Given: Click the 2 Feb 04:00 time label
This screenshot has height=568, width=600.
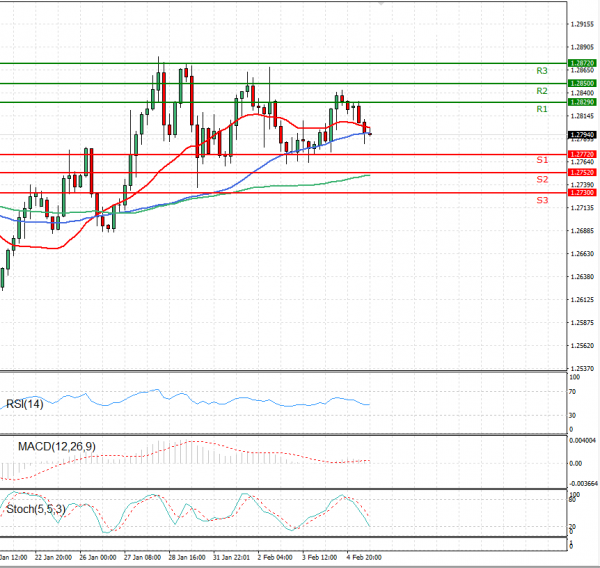Looking at the screenshot, I should 275,557.
